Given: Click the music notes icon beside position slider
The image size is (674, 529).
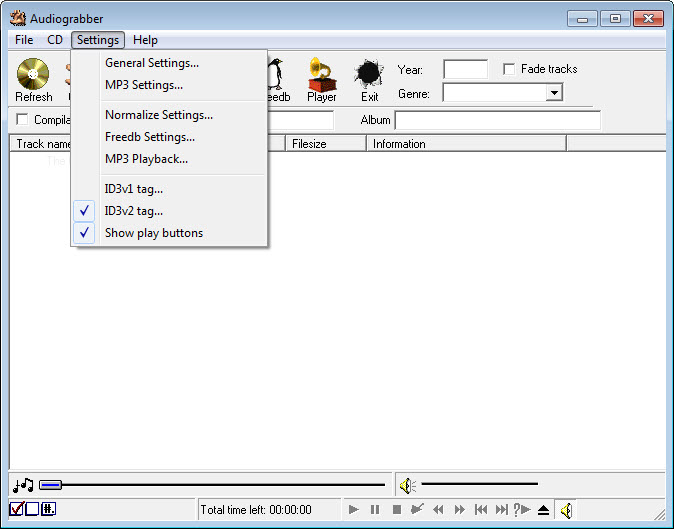Looking at the screenshot, I should point(23,485).
